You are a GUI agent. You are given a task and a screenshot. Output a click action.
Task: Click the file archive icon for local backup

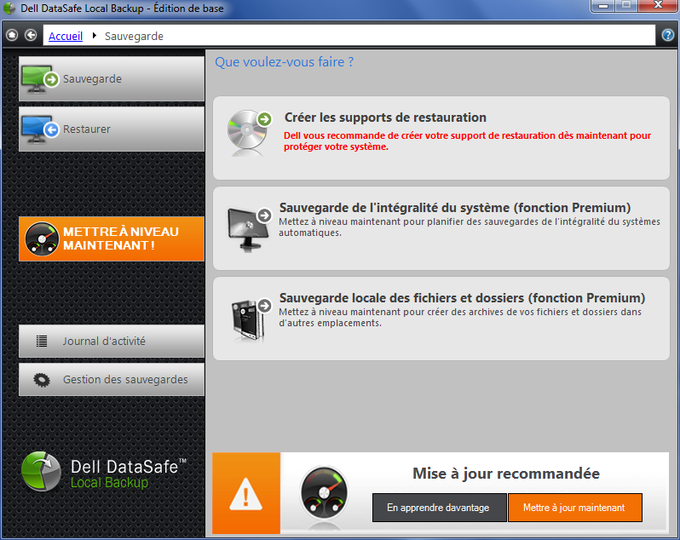point(251,319)
